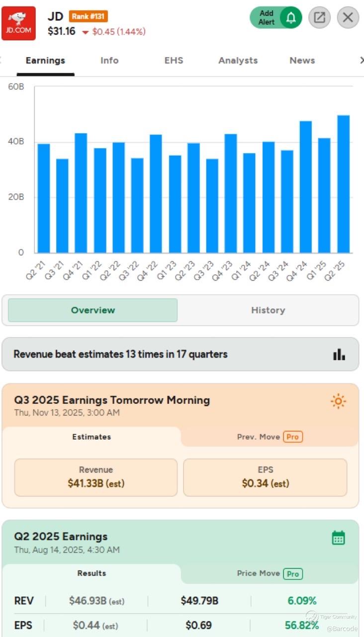Open the Prev. Move Pro tab
Screen dimensions: 364x637
pyautogui.click(x=270, y=437)
